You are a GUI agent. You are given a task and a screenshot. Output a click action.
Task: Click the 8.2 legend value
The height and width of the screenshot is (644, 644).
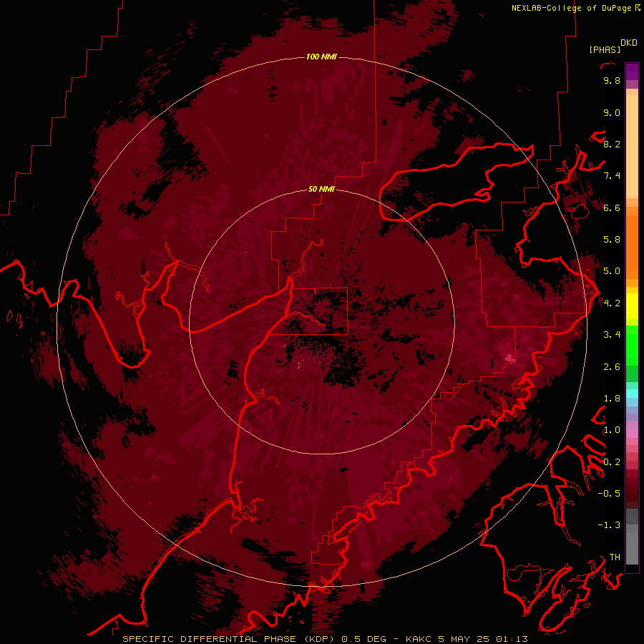pyautogui.click(x=612, y=144)
